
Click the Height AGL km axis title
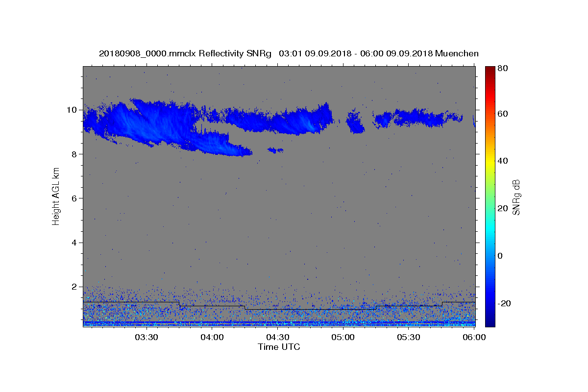tap(56, 196)
